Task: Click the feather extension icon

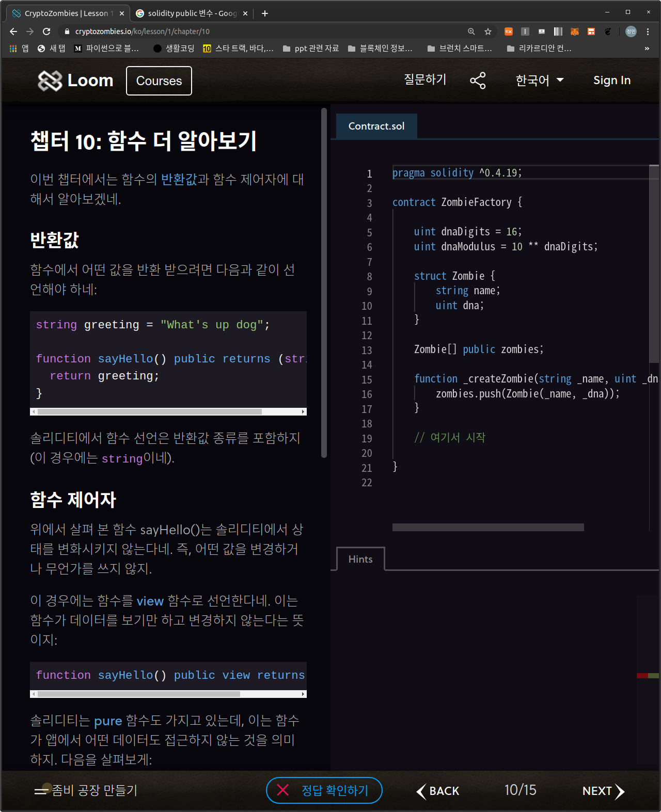Action: (608, 31)
